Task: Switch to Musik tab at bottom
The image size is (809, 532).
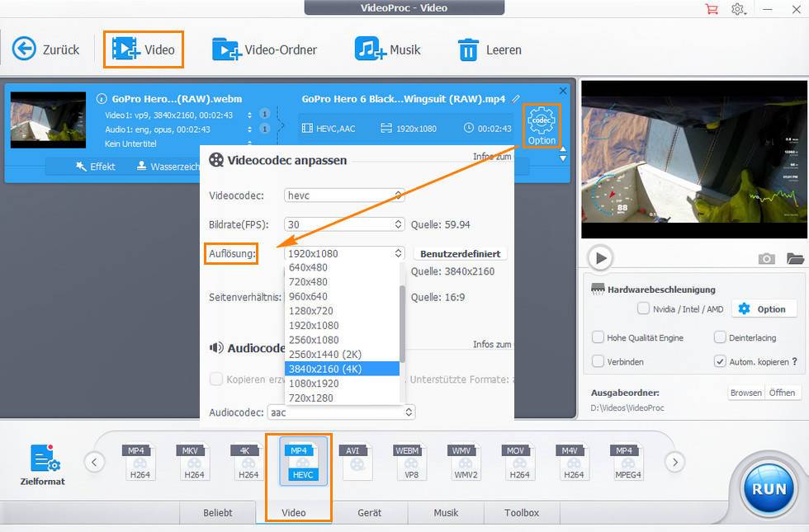Action: 446,512
